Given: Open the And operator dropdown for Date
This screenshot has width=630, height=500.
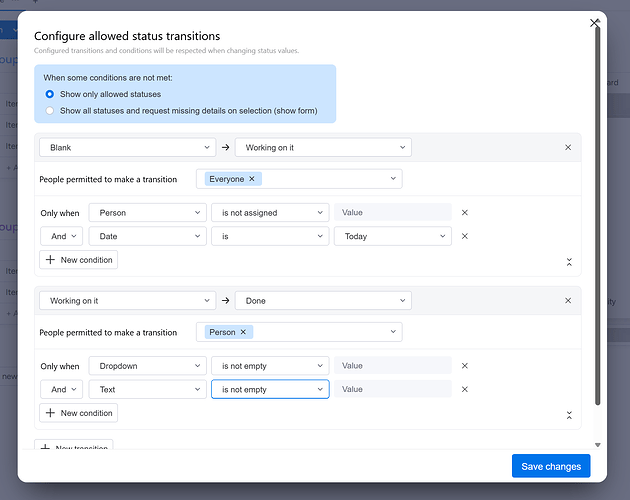Looking at the screenshot, I should 62,236.
